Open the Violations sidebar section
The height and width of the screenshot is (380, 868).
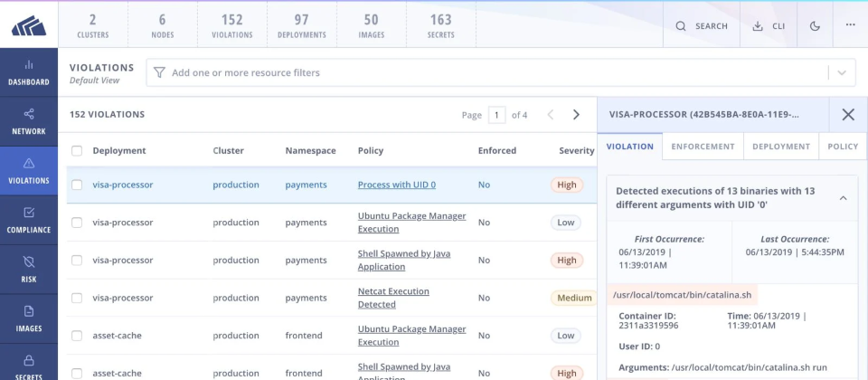point(29,171)
